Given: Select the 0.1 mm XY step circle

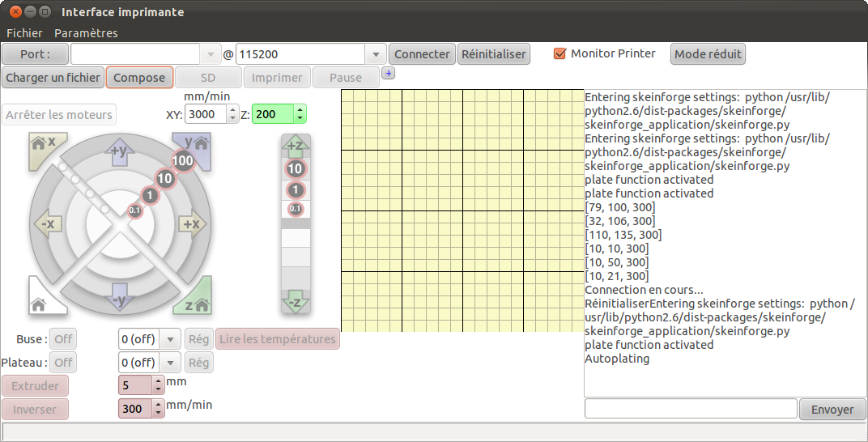Looking at the screenshot, I should pyautogui.click(x=135, y=210).
